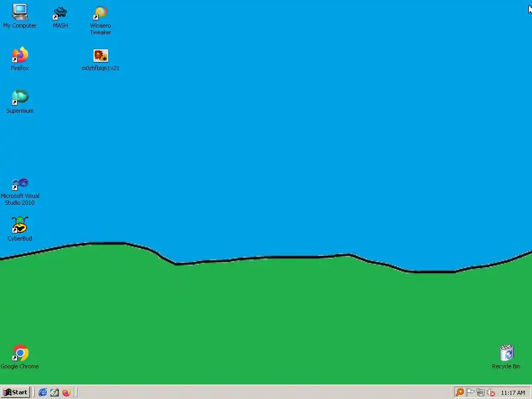The width and height of the screenshot is (532, 399).
Task: Click the notepad-and-pencil Quick Launch icon
Action: pyautogui.click(x=54, y=393)
